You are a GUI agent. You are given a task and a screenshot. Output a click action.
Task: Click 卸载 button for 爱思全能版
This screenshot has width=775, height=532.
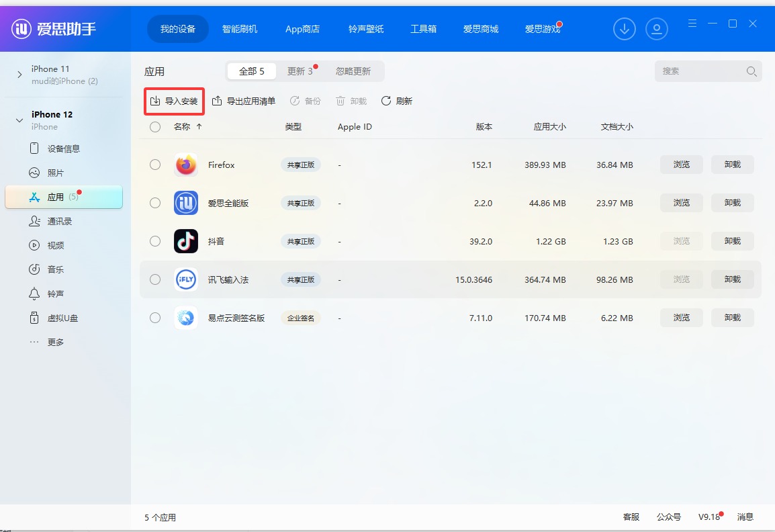[733, 203]
